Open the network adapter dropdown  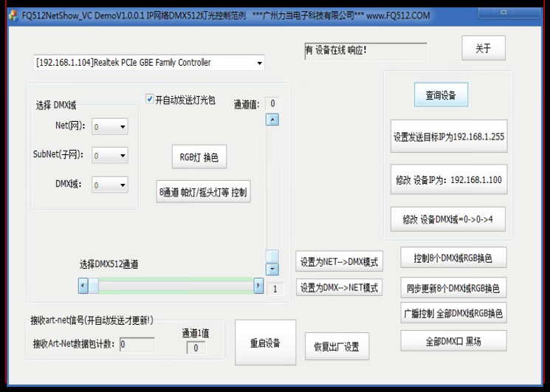tap(258, 63)
